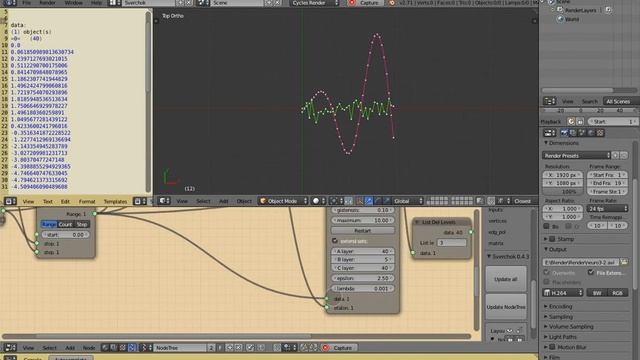Toggle the Stamp panel checkbox
The width and height of the screenshot is (640, 360).
[552, 239]
